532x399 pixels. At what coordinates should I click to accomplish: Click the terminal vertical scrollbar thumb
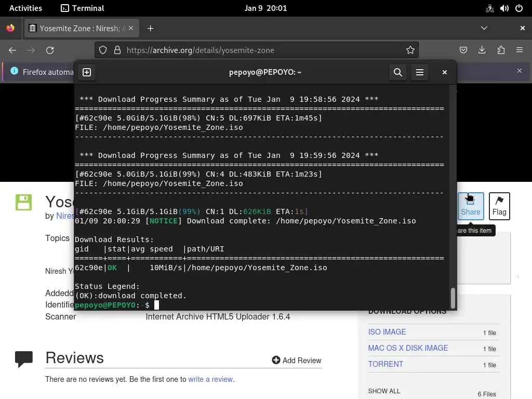click(x=453, y=298)
